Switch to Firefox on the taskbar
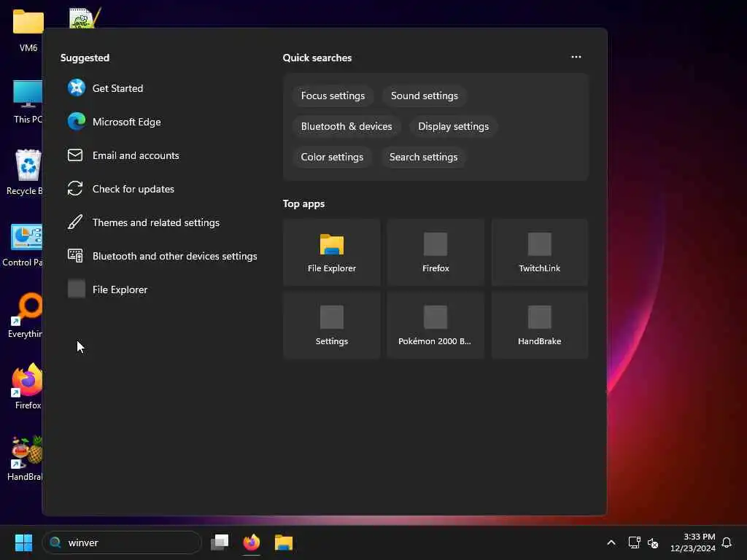The width and height of the screenshot is (747, 560). 252,542
